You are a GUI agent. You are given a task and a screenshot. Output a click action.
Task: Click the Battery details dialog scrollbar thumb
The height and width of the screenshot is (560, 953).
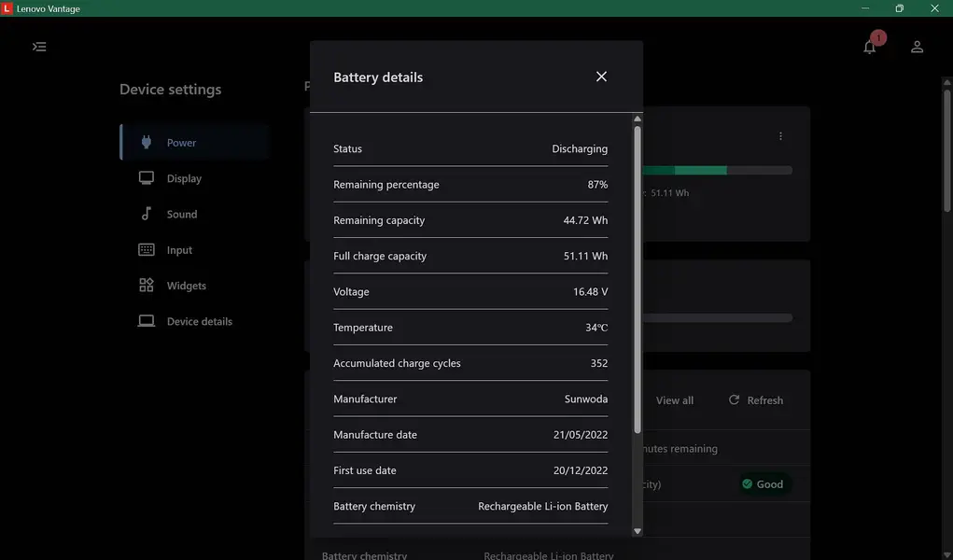pyautogui.click(x=637, y=280)
